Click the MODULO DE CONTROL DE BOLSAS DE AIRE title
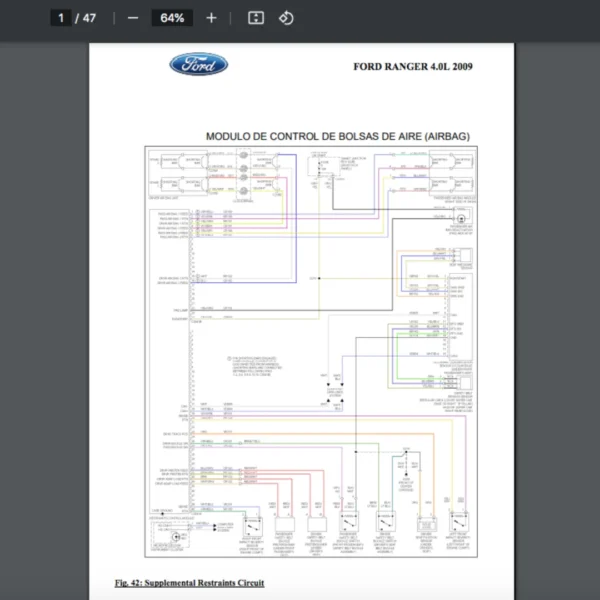 (337, 136)
